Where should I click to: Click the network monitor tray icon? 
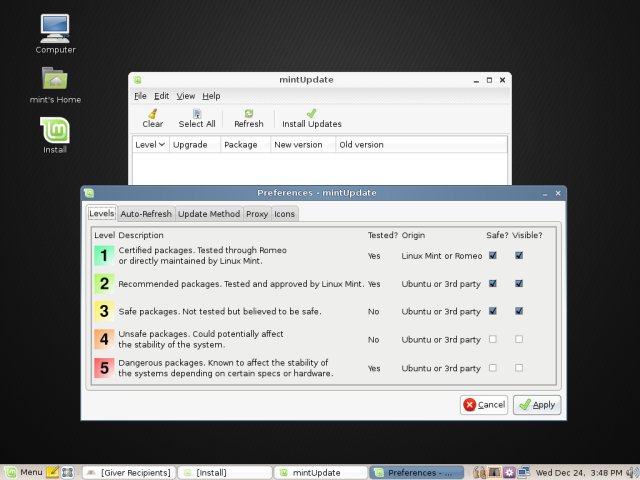coord(524,472)
